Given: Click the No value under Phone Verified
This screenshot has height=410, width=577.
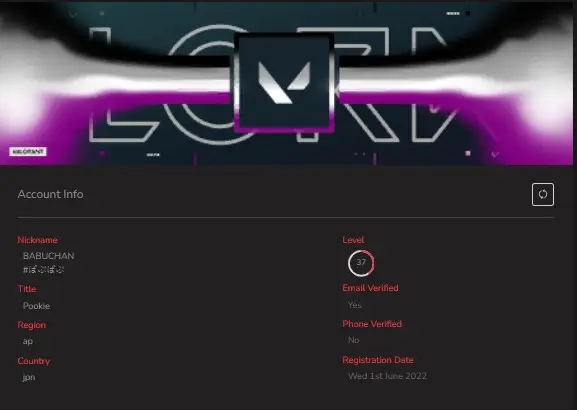Looking at the screenshot, I should 354,340.
